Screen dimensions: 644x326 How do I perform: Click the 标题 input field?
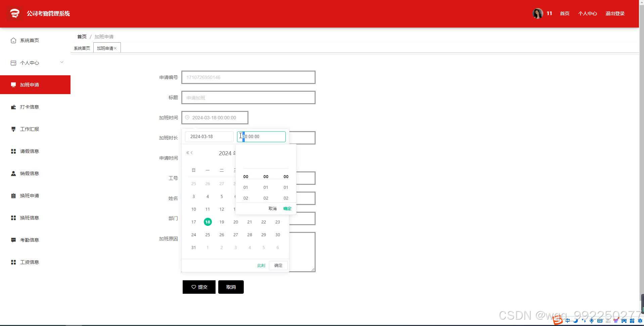point(248,97)
